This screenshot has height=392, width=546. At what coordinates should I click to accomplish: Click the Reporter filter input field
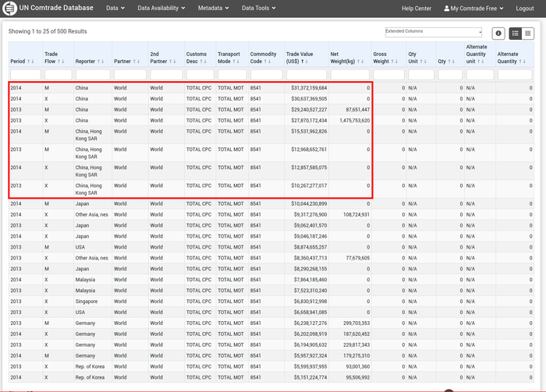point(93,74)
